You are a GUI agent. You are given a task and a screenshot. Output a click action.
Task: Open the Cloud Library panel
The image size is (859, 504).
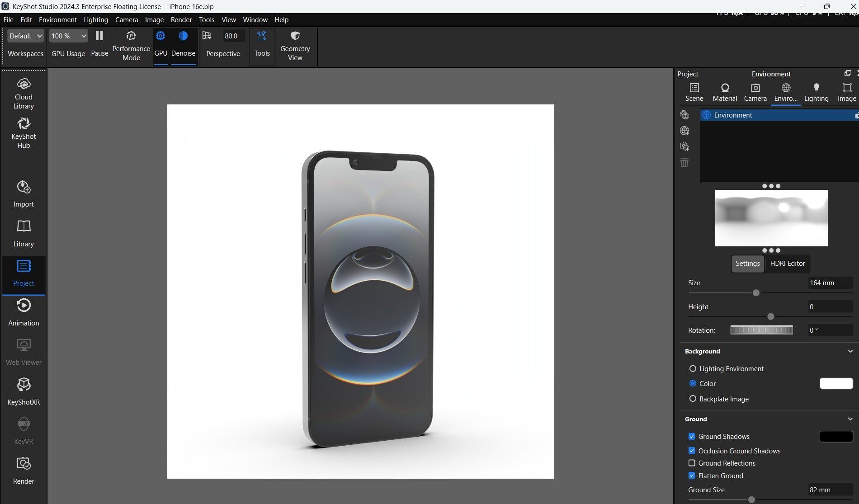coord(24,94)
